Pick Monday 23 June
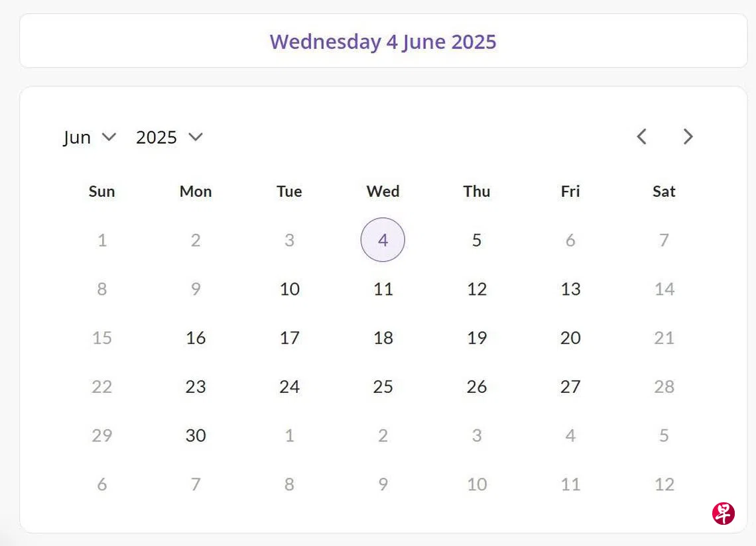The width and height of the screenshot is (756, 546). pos(196,387)
